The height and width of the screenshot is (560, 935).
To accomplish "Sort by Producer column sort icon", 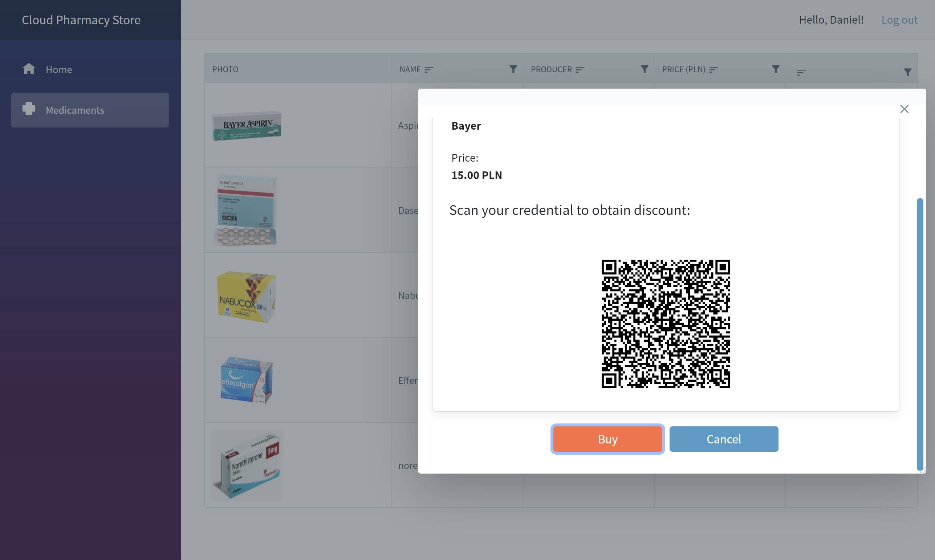I will (580, 69).
